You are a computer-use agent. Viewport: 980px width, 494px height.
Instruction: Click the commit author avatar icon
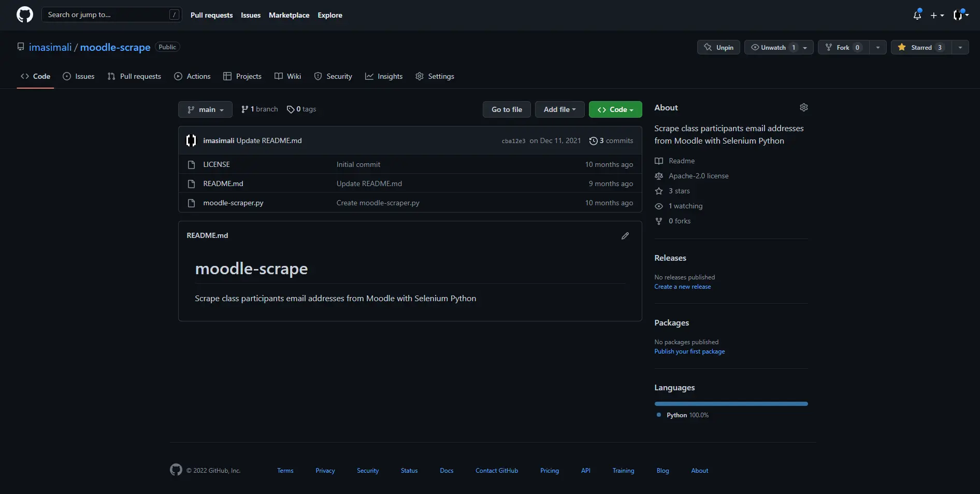tap(191, 140)
